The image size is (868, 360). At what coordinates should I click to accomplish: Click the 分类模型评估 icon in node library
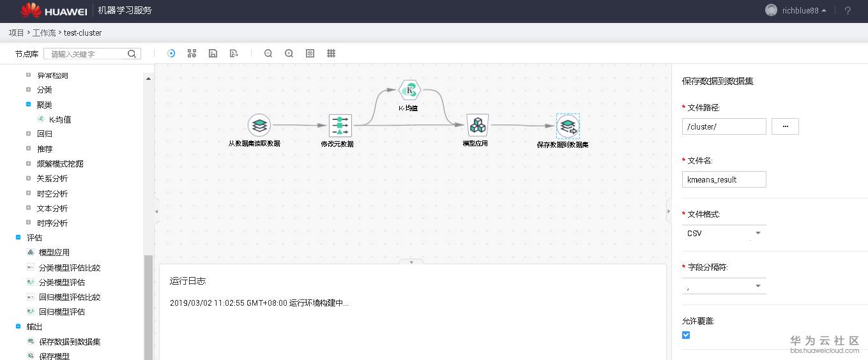coord(31,282)
